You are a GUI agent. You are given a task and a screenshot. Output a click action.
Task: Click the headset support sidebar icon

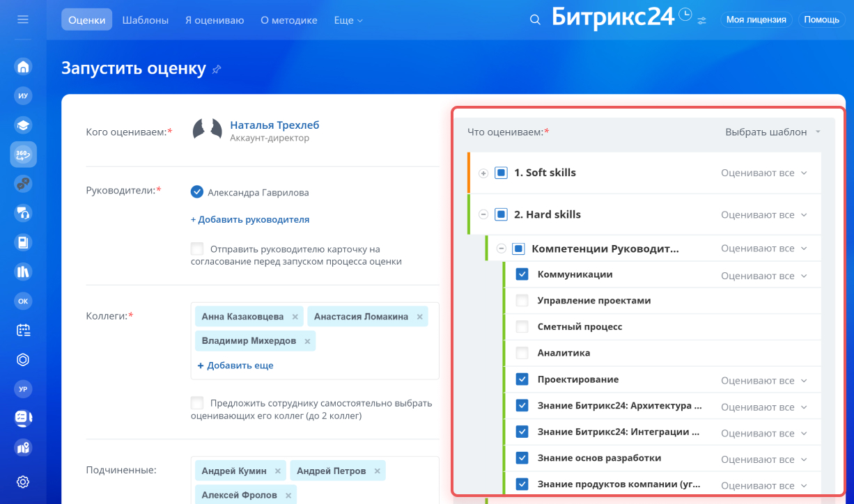click(23, 213)
